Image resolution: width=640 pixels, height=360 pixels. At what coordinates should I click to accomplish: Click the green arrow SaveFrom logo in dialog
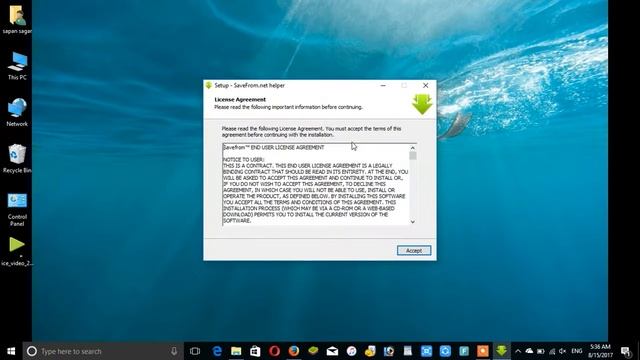point(422,104)
